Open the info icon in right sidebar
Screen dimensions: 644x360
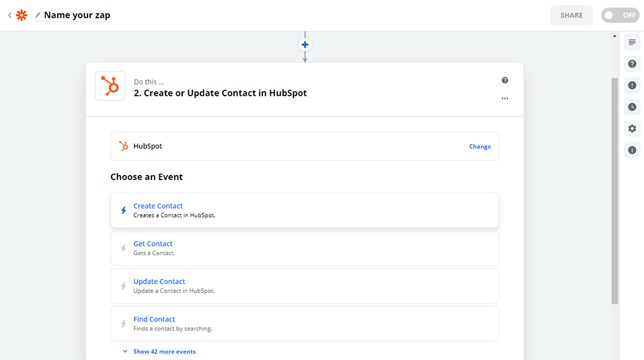coord(632,150)
